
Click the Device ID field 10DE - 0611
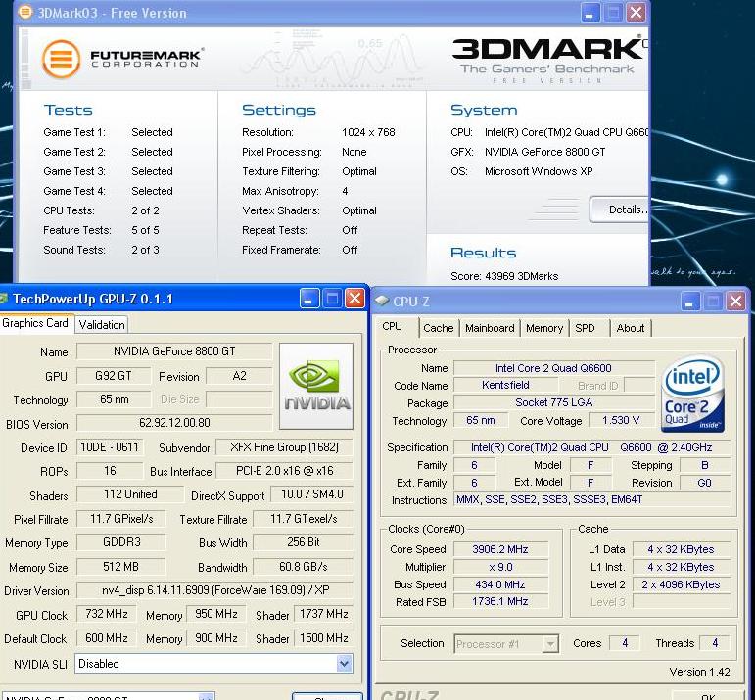click(x=110, y=447)
